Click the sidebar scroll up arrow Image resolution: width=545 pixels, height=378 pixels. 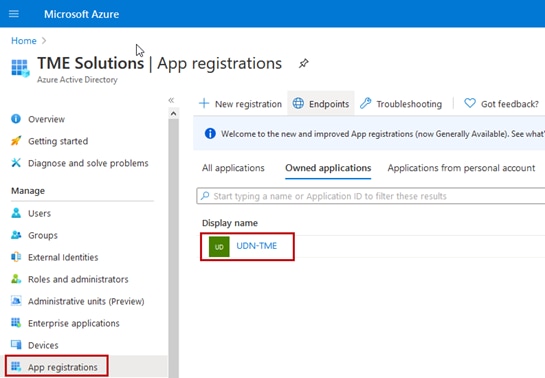(173, 114)
